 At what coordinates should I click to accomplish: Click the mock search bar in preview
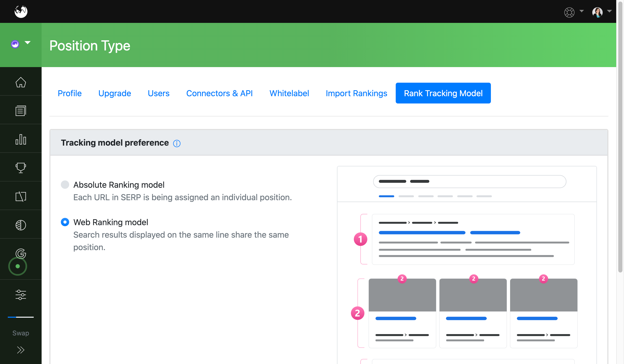(x=470, y=181)
